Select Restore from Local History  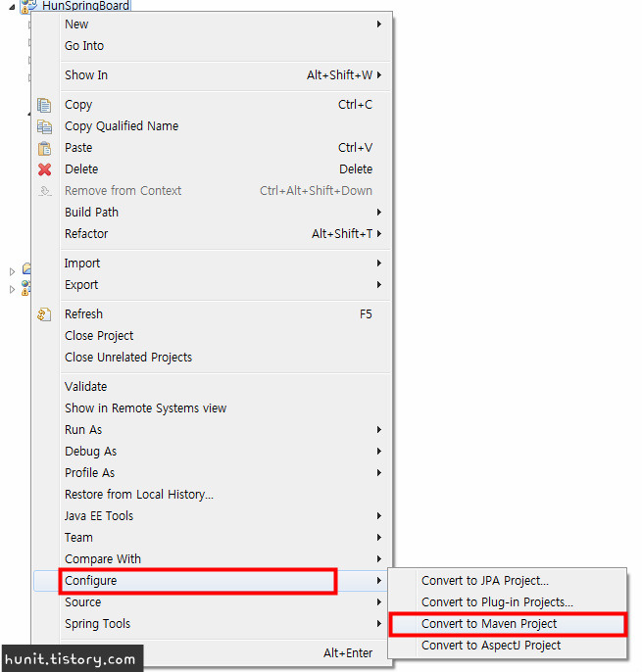coord(213,494)
